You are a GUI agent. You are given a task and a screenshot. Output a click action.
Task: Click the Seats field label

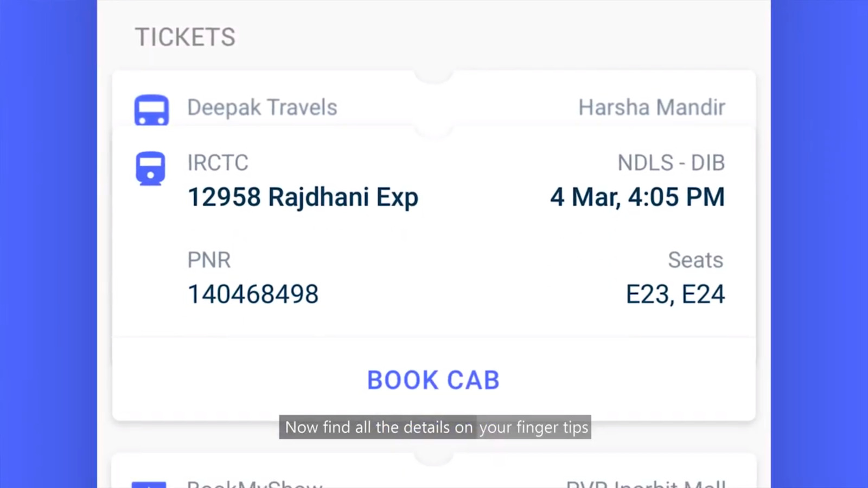click(695, 260)
